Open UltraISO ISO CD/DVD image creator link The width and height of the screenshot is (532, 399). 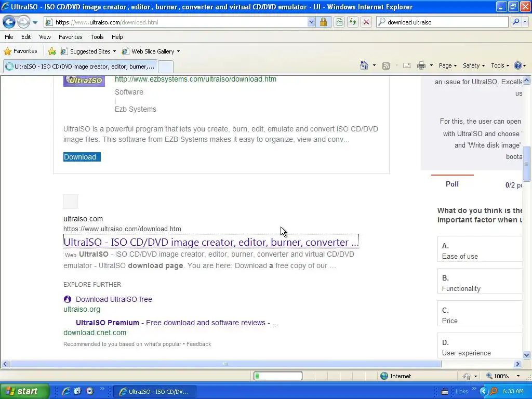(211, 242)
